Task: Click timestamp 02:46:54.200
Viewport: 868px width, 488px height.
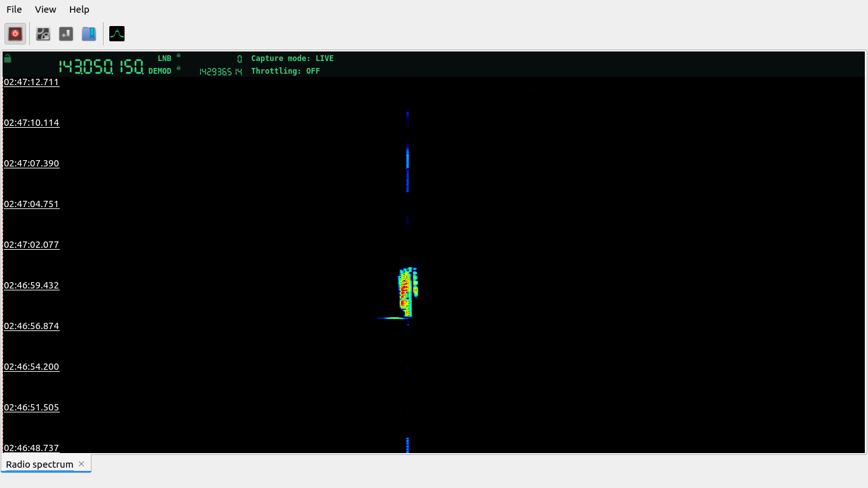Action: tap(31, 367)
